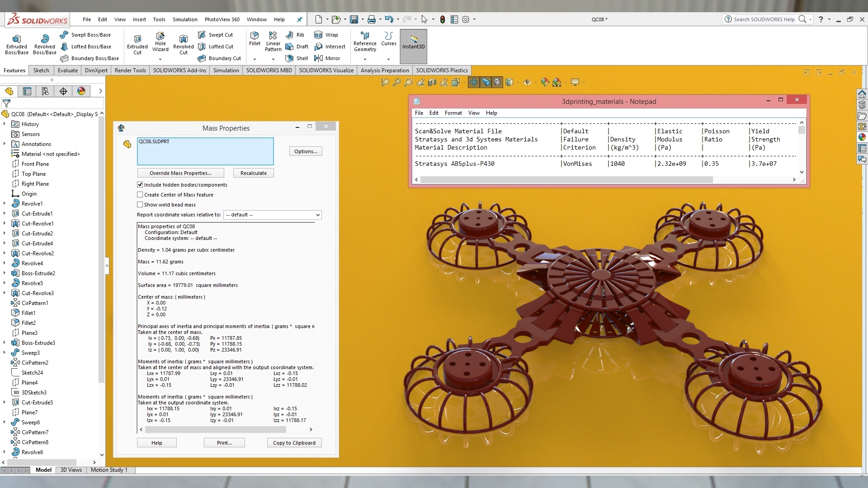Image resolution: width=868 pixels, height=488 pixels.
Task: Switch to the Sketch tab
Action: tap(41, 70)
